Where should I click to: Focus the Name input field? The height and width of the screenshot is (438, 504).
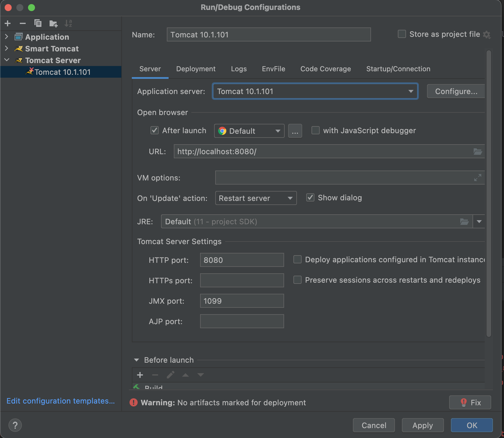pos(269,34)
